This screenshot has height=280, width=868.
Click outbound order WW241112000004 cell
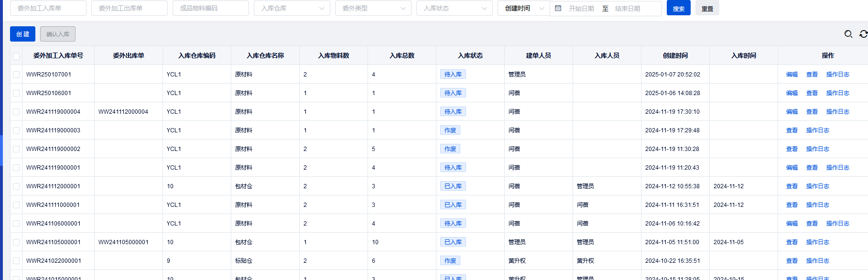tap(123, 112)
